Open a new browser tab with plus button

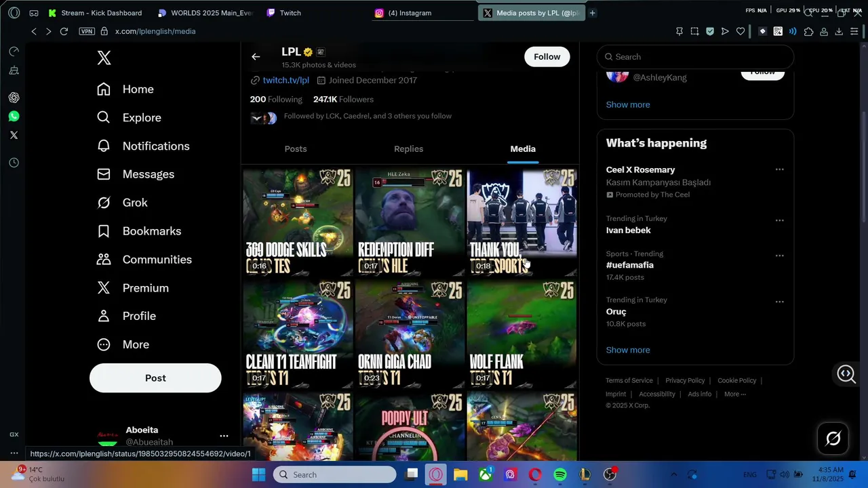pos(592,13)
